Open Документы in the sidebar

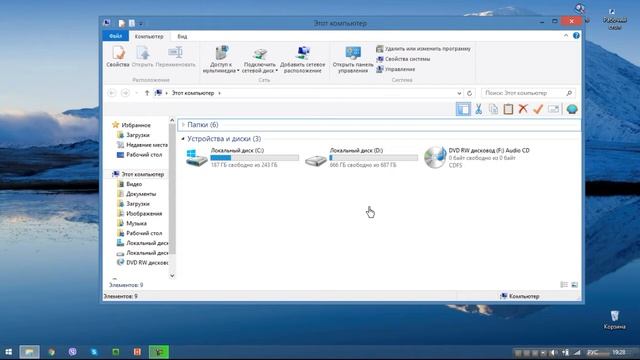coord(136,194)
